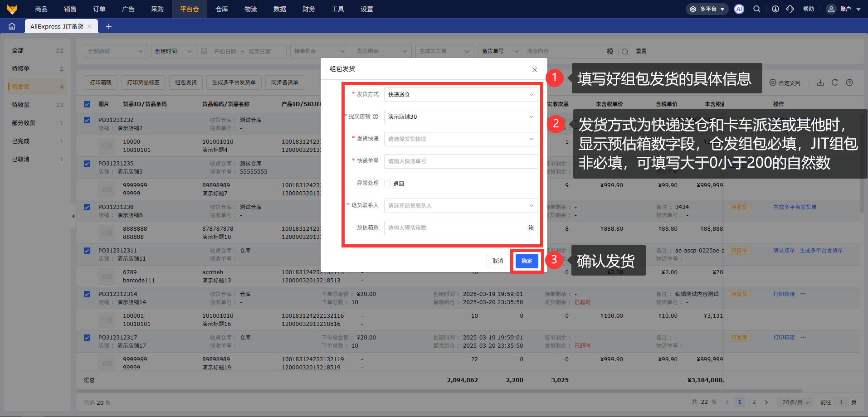The width and height of the screenshot is (868, 417).
Task: Click the more options dots for PO312312314
Action: coord(803,294)
